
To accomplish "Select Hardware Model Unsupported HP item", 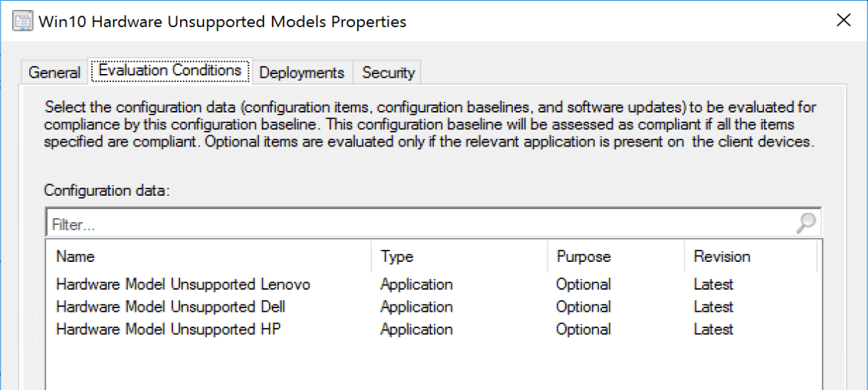I will (x=168, y=330).
